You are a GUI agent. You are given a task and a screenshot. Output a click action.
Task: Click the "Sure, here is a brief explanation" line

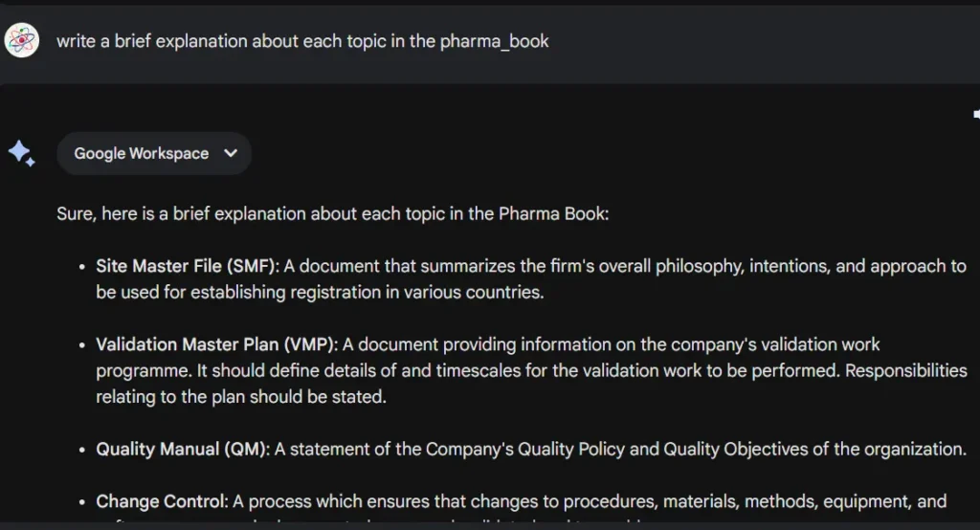tap(332, 213)
